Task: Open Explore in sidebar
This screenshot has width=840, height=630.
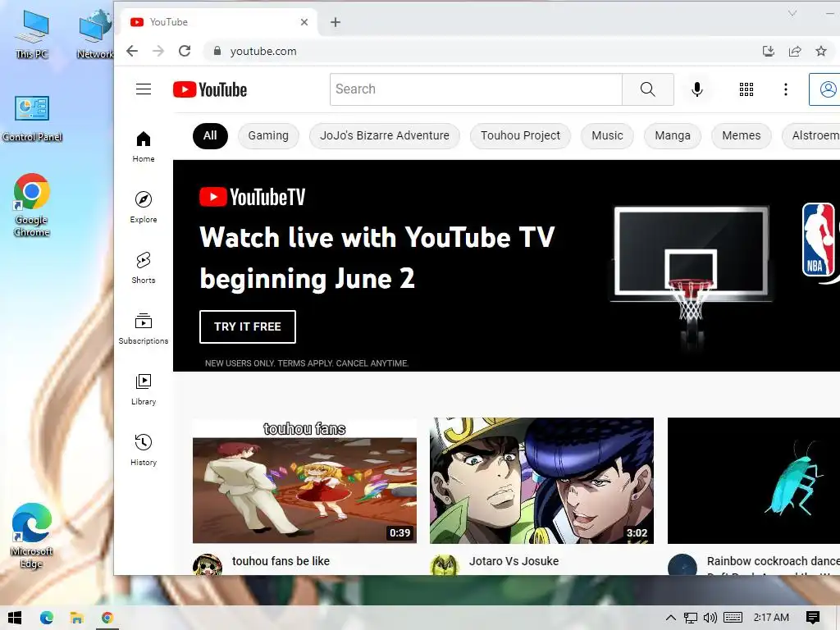Action: pyautogui.click(x=143, y=207)
